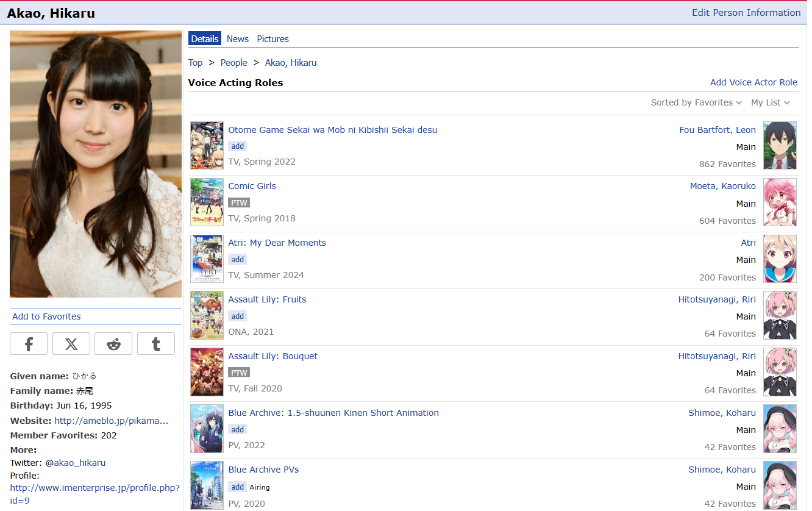Viewport: 812px width, 511px height.
Task: Go to People breadcrumb link
Action: pos(234,63)
